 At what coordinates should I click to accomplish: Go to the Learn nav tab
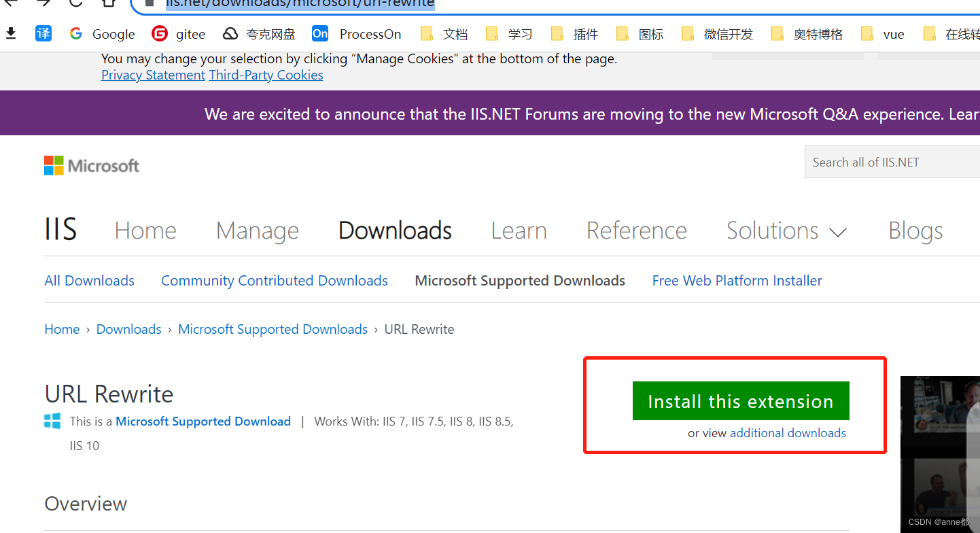pos(519,230)
